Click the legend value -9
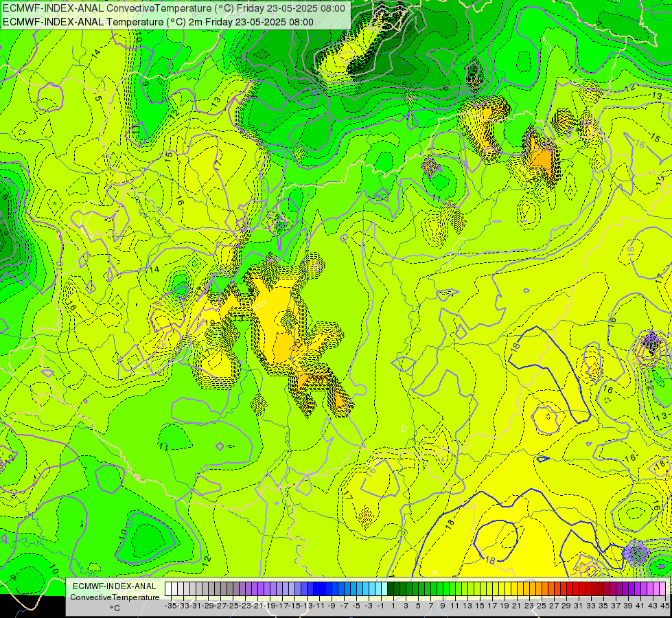 coord(332,606)
